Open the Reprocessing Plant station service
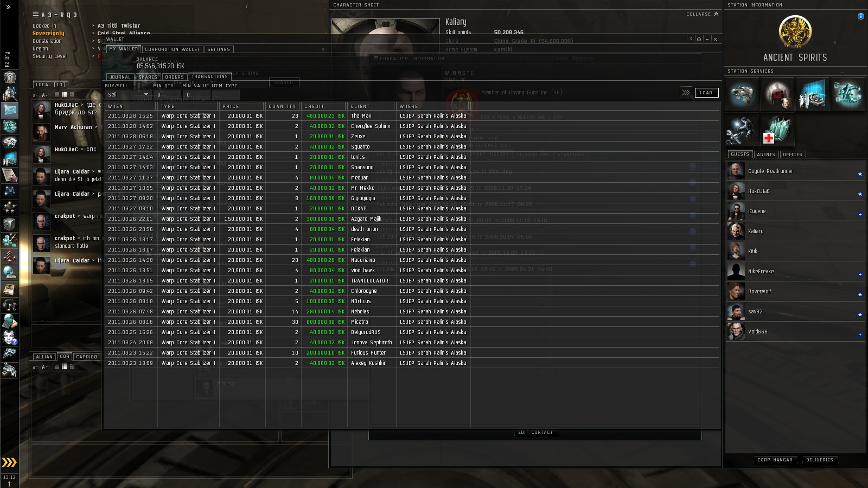Viewport: 868px width, 488px height. (x=847, y=94)
